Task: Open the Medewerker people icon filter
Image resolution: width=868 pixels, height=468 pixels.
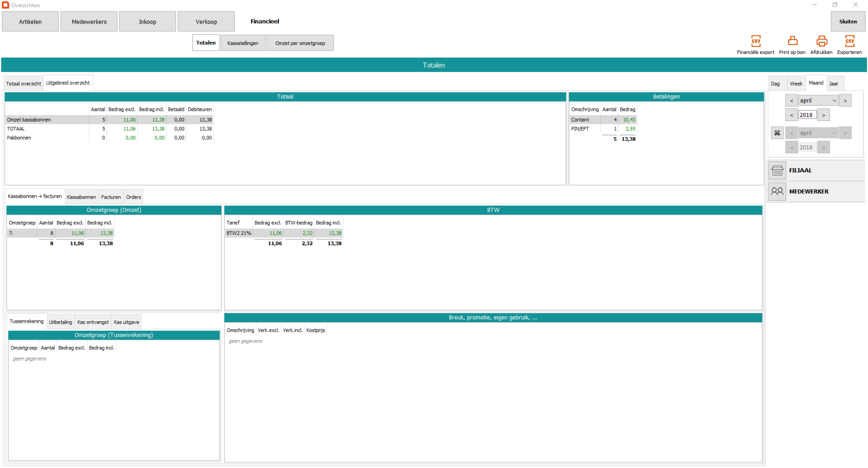Action: click(x=777, y=192)
